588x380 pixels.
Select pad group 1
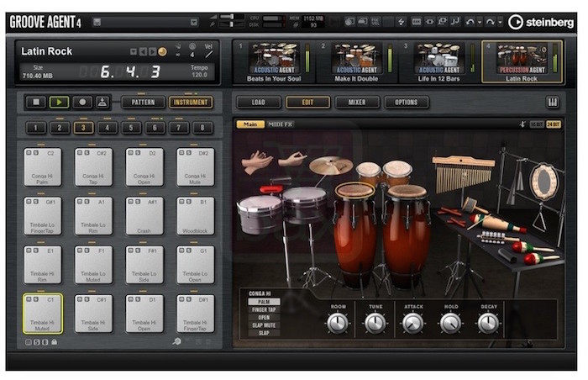[x=35, y=128]
